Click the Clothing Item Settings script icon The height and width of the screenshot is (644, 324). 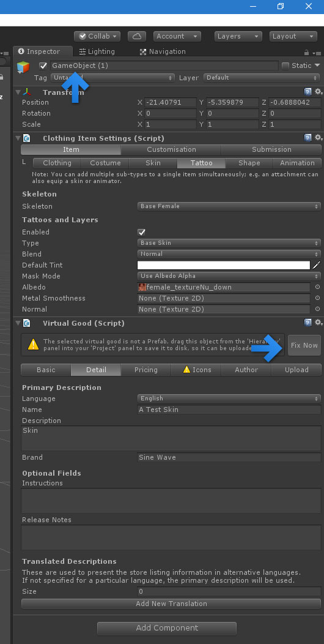27,138
